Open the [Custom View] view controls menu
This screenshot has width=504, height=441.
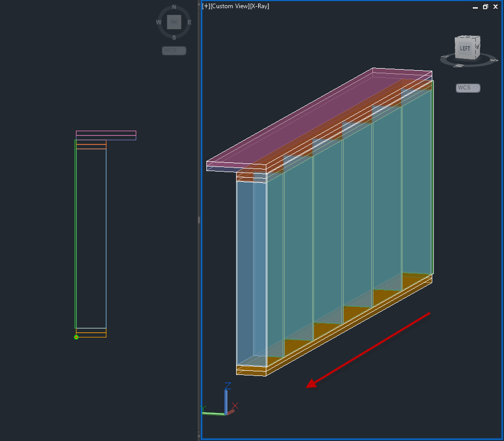(x=230, y=6)
